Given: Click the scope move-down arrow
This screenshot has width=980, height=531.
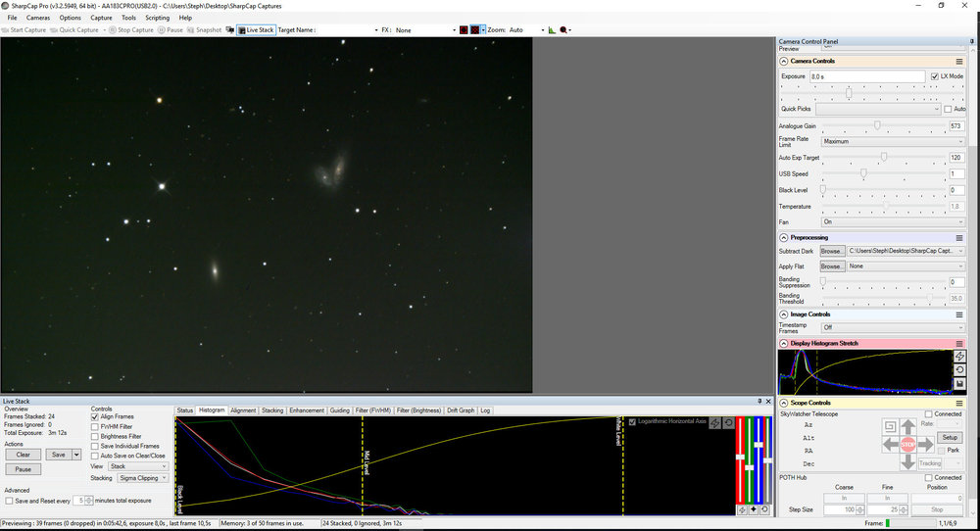Looking at the screenshot, I should click(x=908, y=462).
